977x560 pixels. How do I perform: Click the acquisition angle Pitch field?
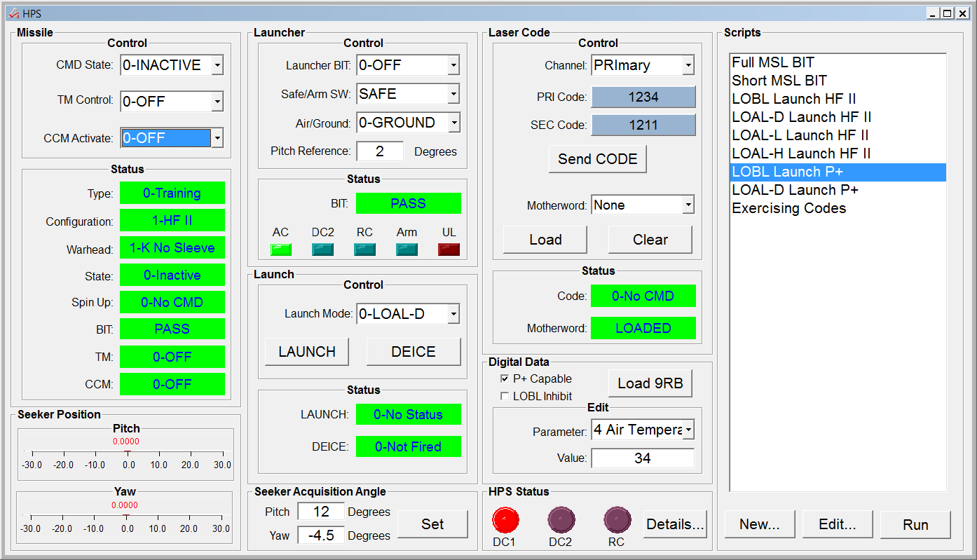click(x=321, y=512)
